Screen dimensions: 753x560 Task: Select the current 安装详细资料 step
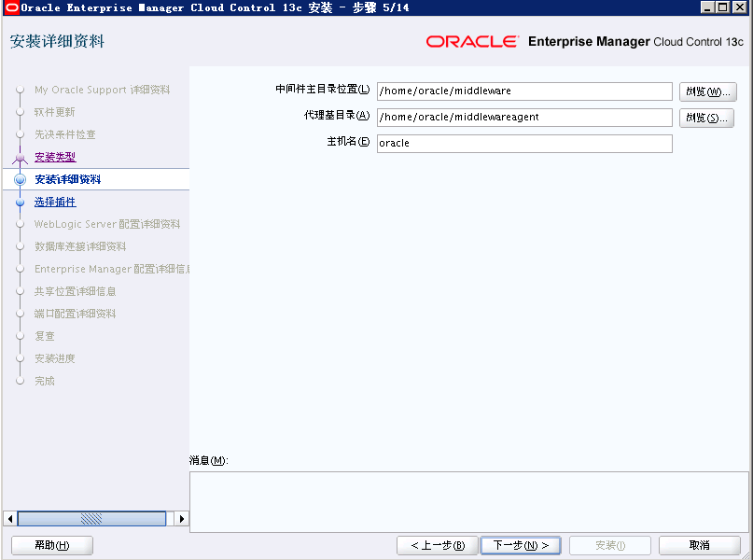[68, 179]
